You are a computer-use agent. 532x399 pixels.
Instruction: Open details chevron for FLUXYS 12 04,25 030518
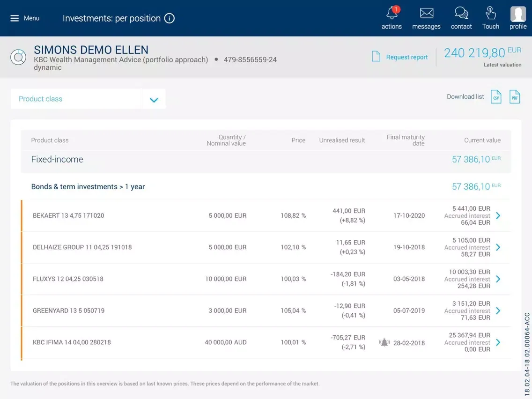pyautogui.click(x=498, y=279)
